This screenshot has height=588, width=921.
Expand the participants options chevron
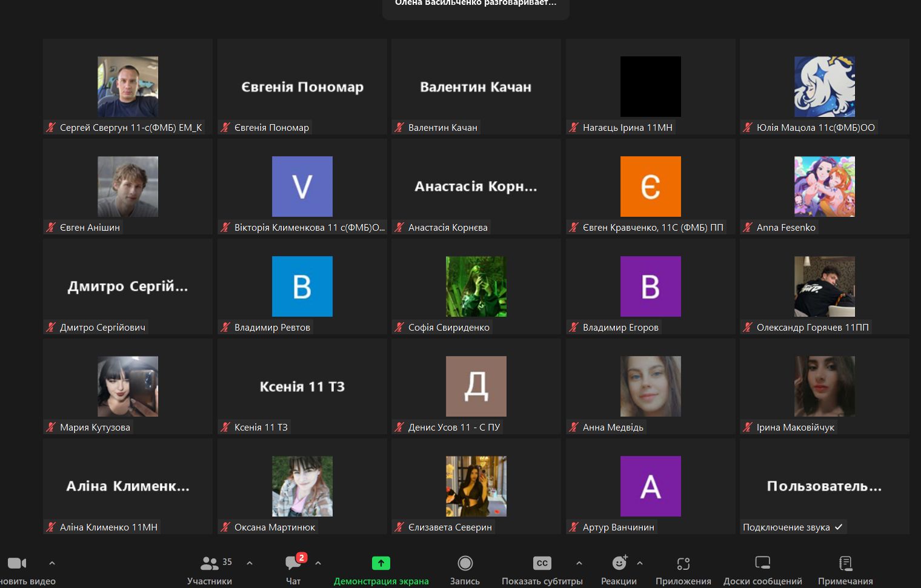250,563
